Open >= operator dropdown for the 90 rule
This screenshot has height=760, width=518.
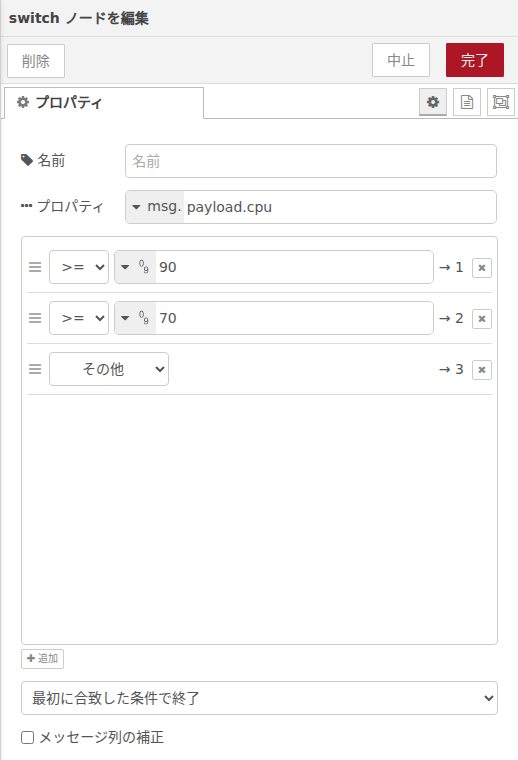(79, 267)
